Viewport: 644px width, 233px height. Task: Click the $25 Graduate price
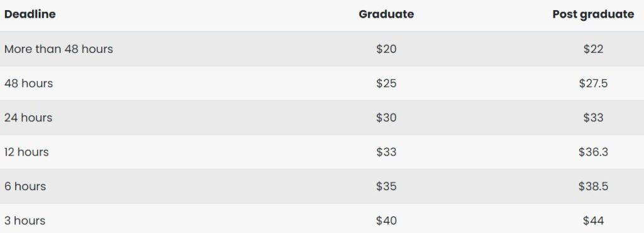click(386, 83)
